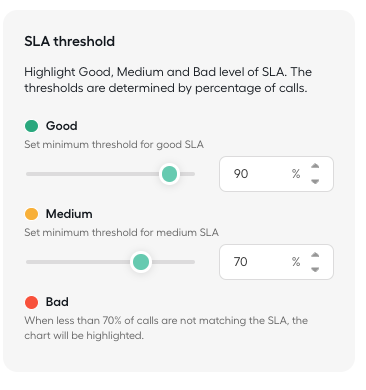Decrease the Good threshold using the down arrow
Screen dimensions: 366x390
(x=315, y=181)
